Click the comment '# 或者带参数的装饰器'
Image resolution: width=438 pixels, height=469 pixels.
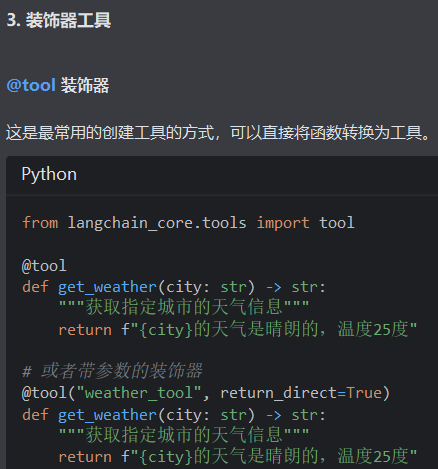pos(112,371)
